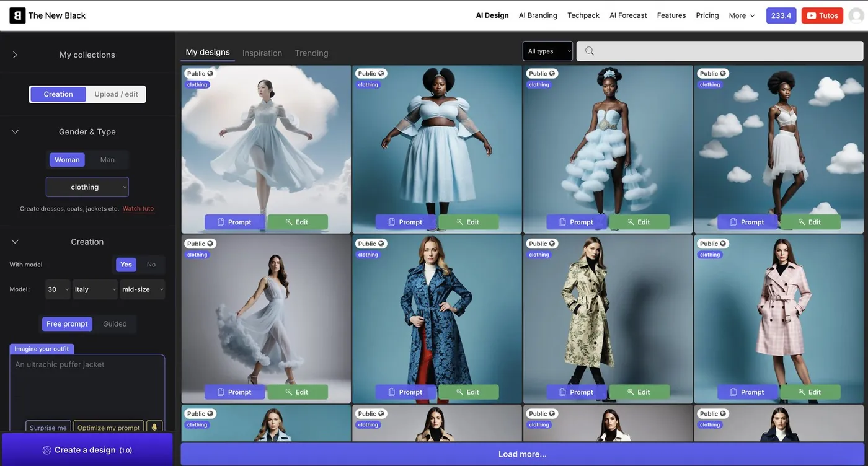Set With model to No

pos(151,265)
